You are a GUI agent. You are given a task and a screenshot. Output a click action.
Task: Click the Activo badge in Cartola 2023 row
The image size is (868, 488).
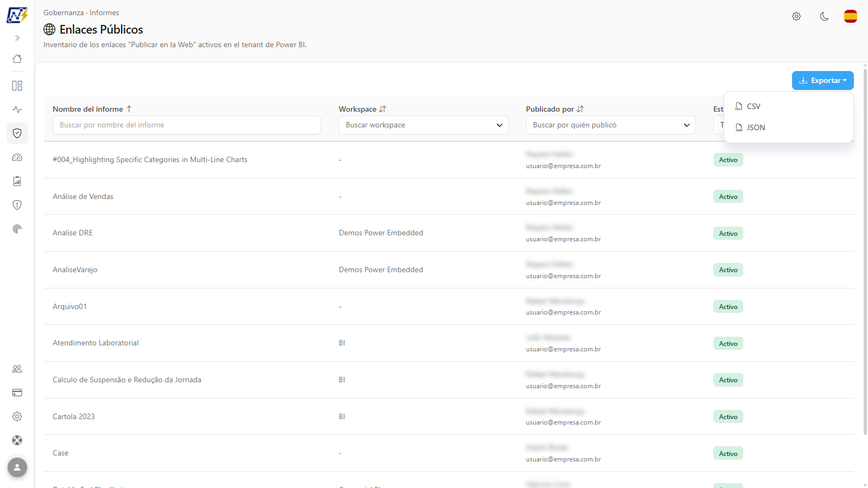(728, 416)
